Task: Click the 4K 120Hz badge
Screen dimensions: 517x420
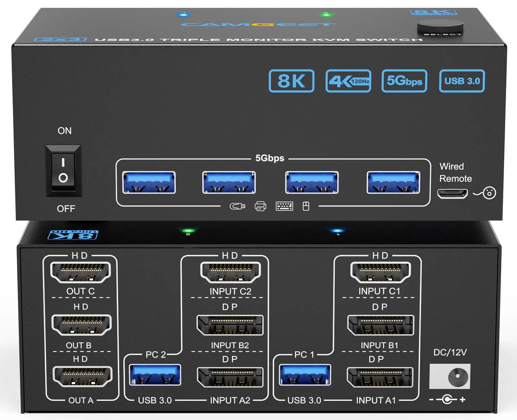Action: (x=348, y=81)
